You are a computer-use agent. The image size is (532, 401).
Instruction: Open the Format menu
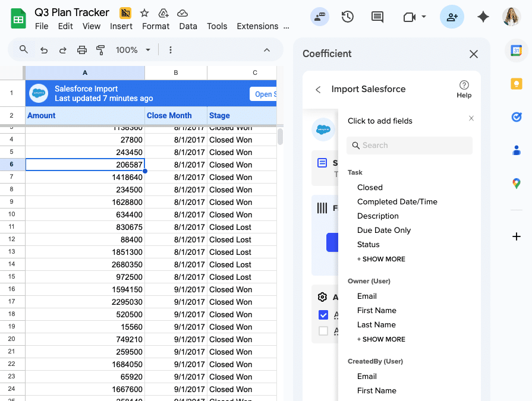click(x=156, y=26)
